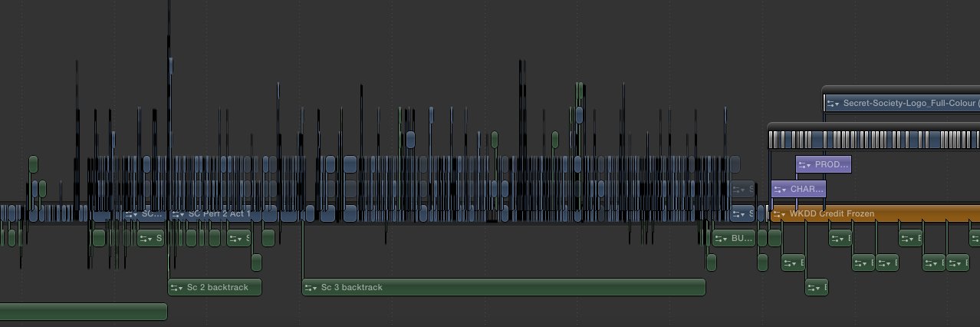Screen dimensions: 980x327
Task: Select the Secret-Society-Logo_Full-Colour clip by its name
Action: (909, 103)
